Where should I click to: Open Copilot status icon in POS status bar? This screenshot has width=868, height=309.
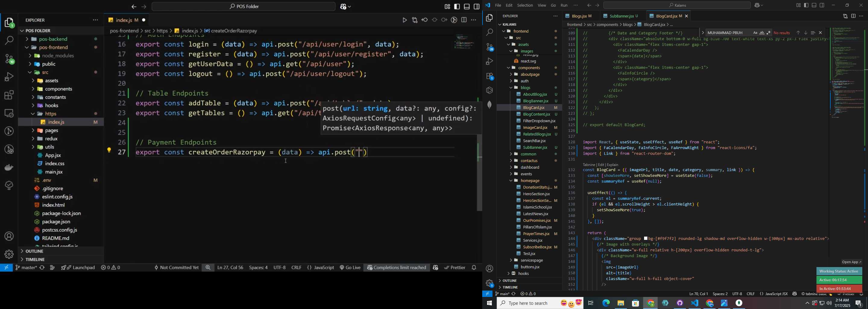pyautogui.click(x=436, y=267)
